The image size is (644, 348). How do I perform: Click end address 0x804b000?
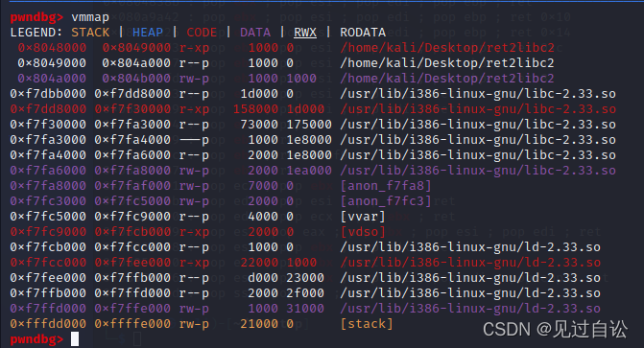tap(136, 78)
